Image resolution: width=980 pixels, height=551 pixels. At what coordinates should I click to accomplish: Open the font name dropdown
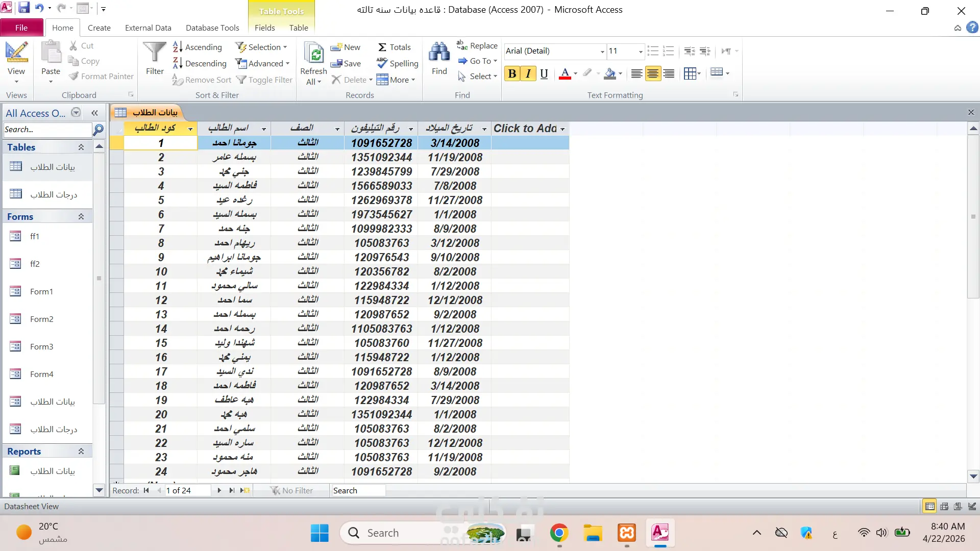(x=602, y=51)
